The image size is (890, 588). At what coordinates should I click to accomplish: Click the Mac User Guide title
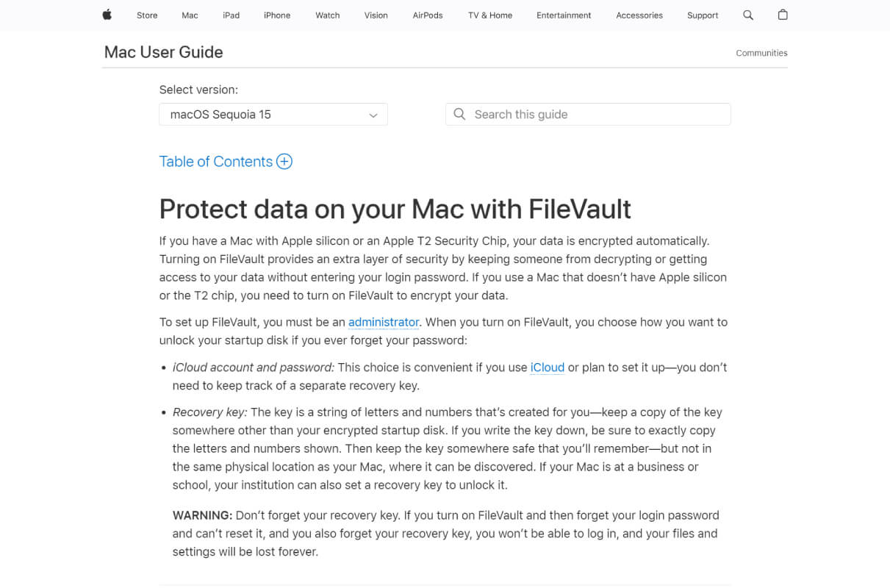click(163, 52)
